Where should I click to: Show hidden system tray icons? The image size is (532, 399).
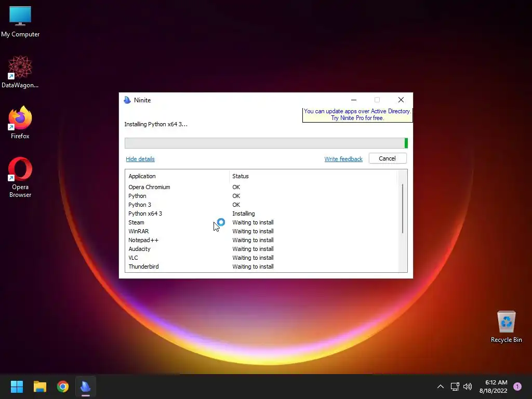coord(441,387)
